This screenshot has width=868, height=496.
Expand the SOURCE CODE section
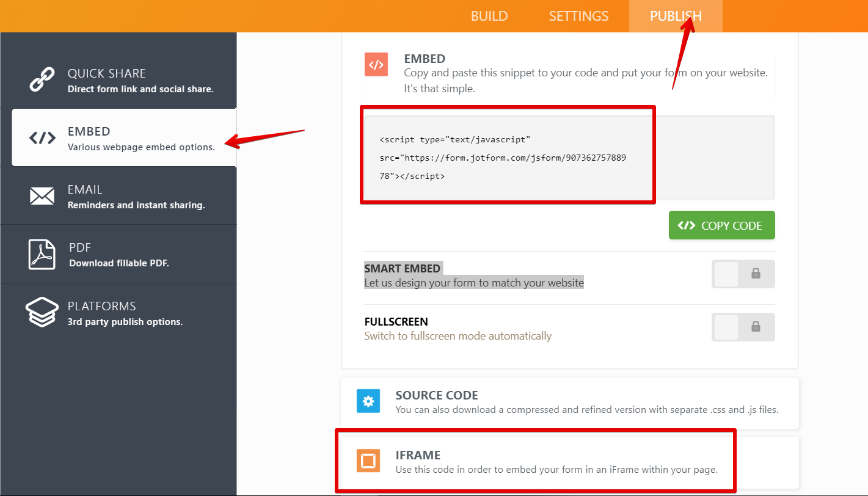click(570, 403)
